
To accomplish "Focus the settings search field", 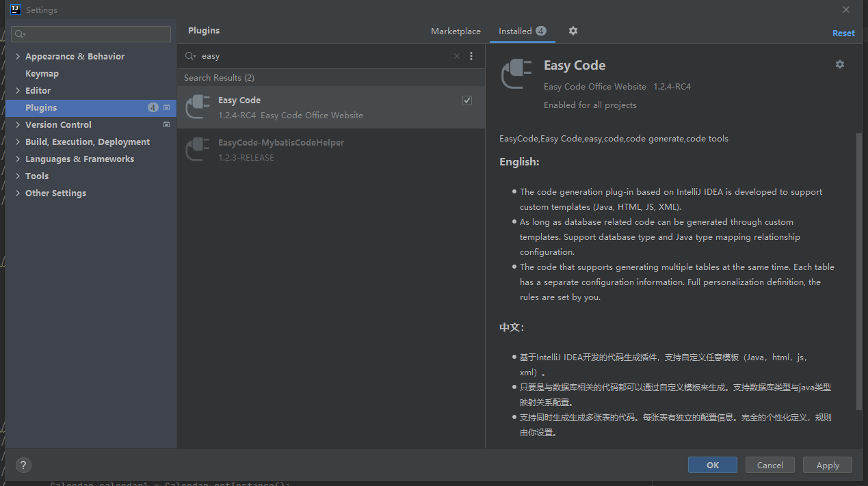I will 91,34.
